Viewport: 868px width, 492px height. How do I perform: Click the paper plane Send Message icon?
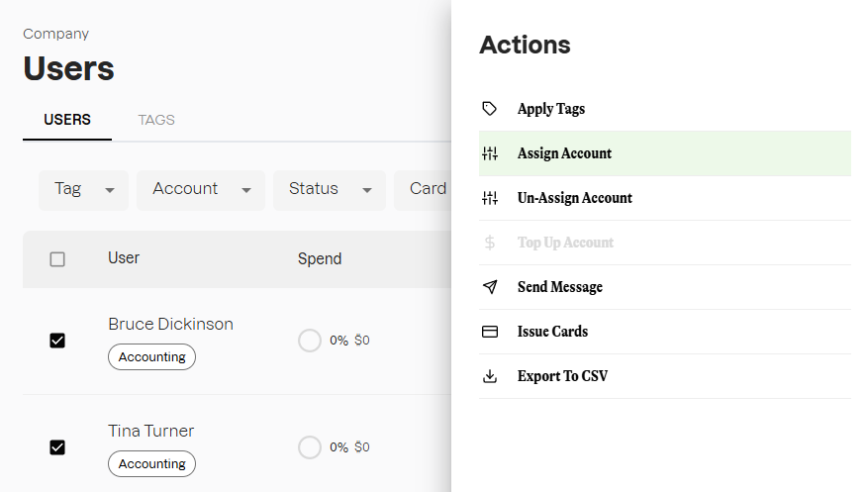[x=490, y=287]
